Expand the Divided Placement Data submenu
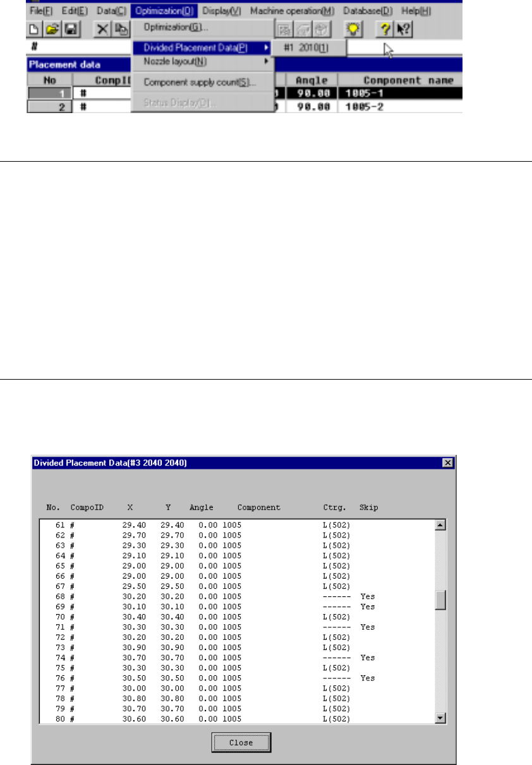This screenshot has height=765, width=532. click(x=202, y=48)
